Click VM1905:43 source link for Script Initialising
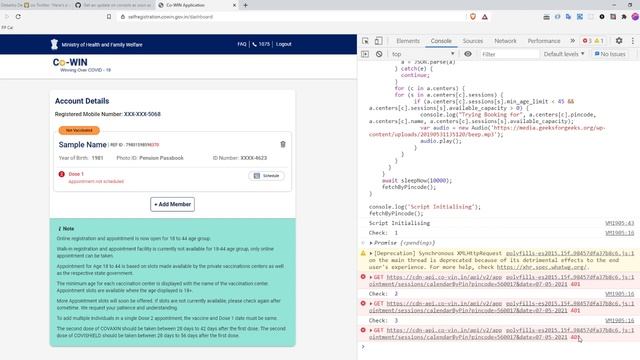 point(620,223)
